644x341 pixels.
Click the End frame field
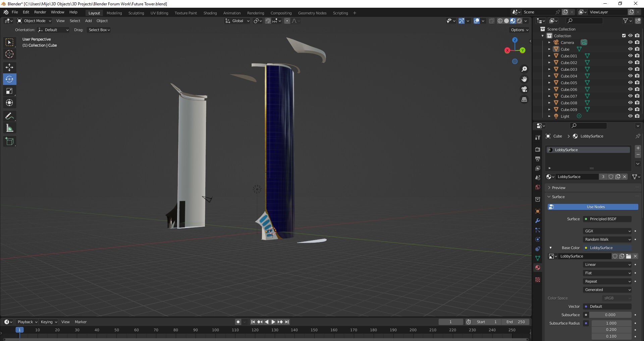[x=516, y=322]
